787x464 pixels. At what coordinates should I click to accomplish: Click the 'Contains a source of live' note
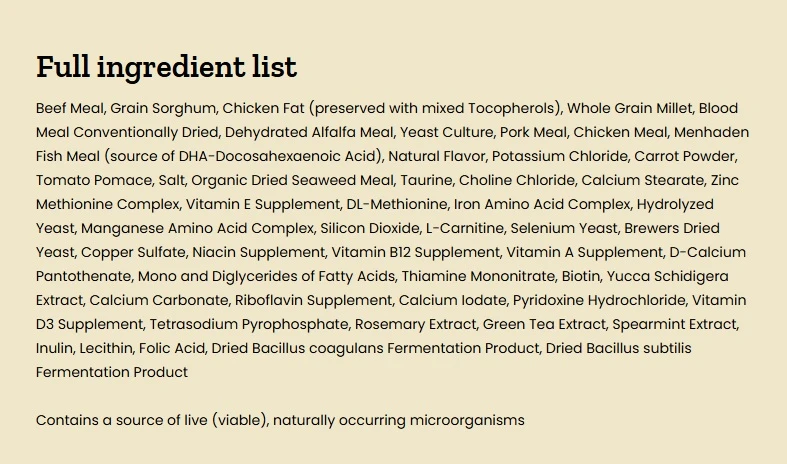click(x=280, y=420)
